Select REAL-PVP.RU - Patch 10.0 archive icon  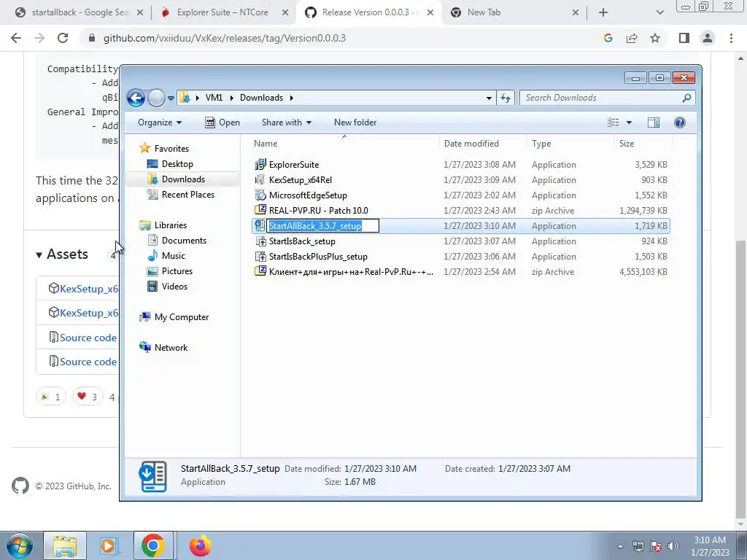[260, 210]
